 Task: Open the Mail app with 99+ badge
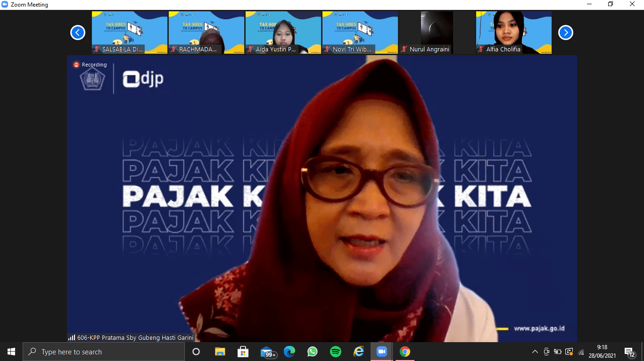coord(267,352)
